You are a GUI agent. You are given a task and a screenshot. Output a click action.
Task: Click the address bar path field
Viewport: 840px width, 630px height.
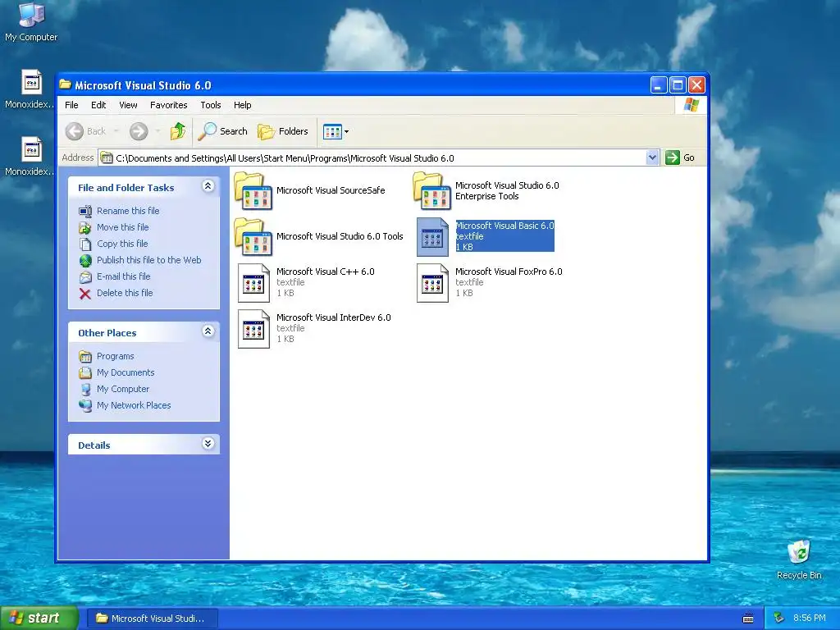[x=379, y=158]
